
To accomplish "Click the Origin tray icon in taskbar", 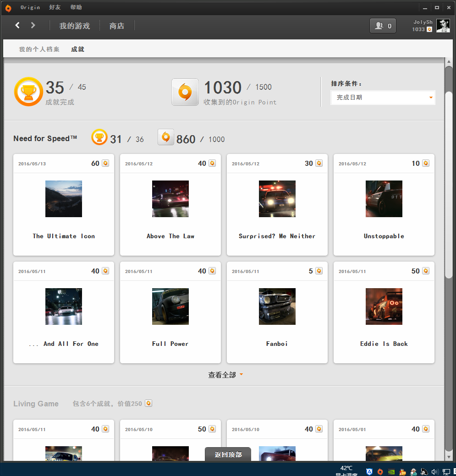I will pyautogui.click(x=380, y=472).
